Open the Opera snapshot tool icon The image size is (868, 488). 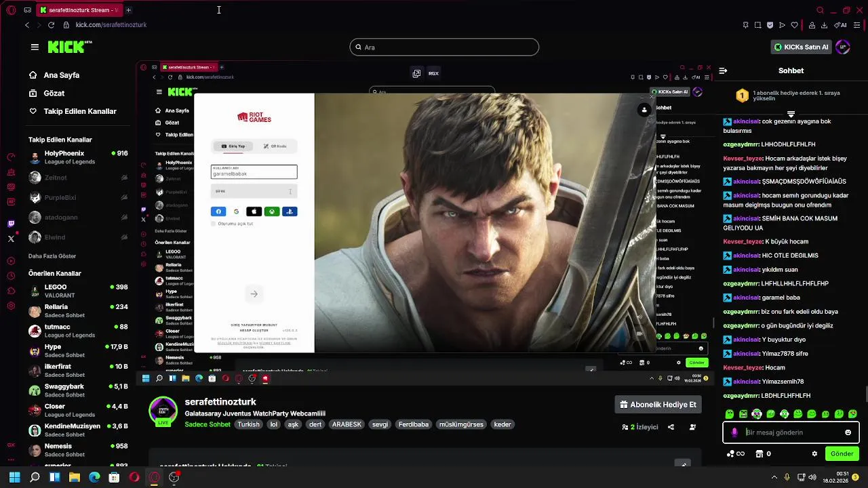(x=757, y=25)
